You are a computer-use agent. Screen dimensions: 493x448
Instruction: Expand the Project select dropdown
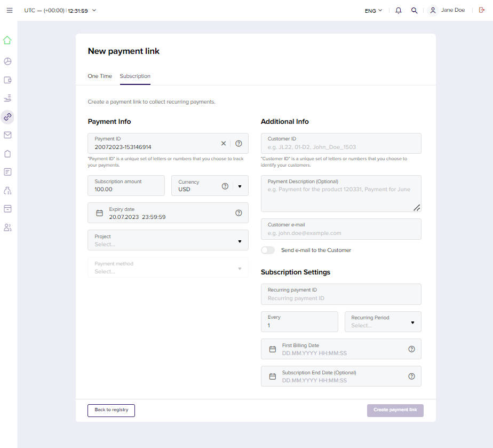(x=239, y=241)
